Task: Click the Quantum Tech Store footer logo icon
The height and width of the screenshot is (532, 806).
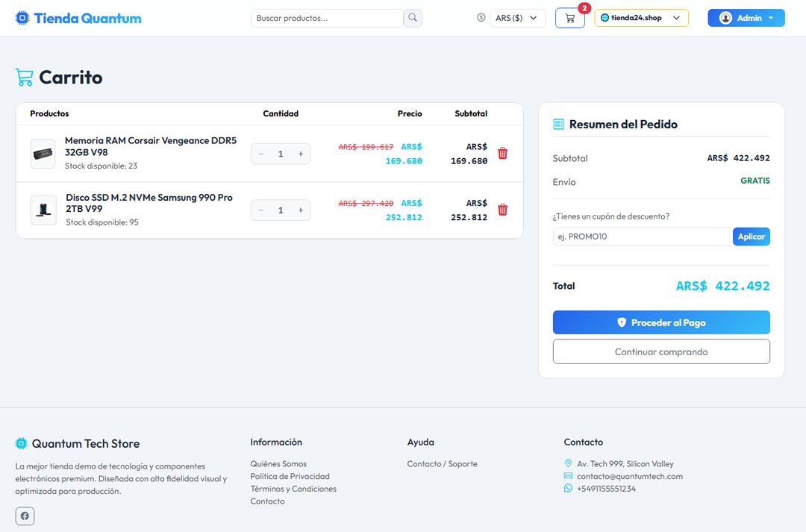Action: coord(21,443)
